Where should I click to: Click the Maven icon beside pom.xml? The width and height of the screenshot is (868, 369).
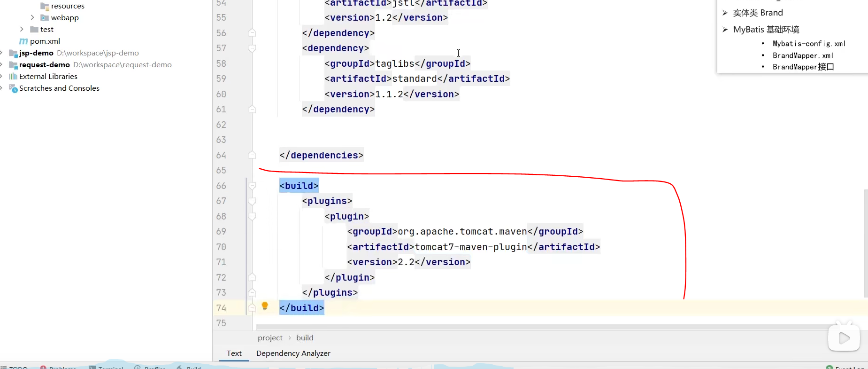click(23, 41)
